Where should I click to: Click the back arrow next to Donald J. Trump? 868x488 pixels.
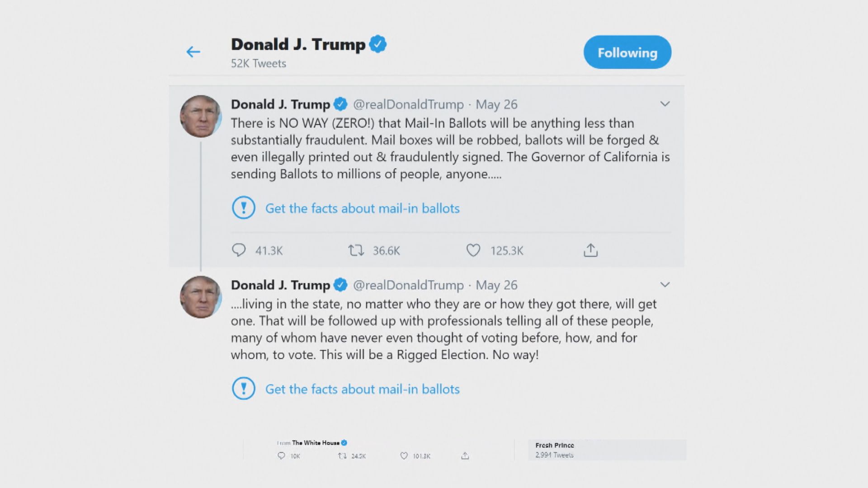coord(193,52)
